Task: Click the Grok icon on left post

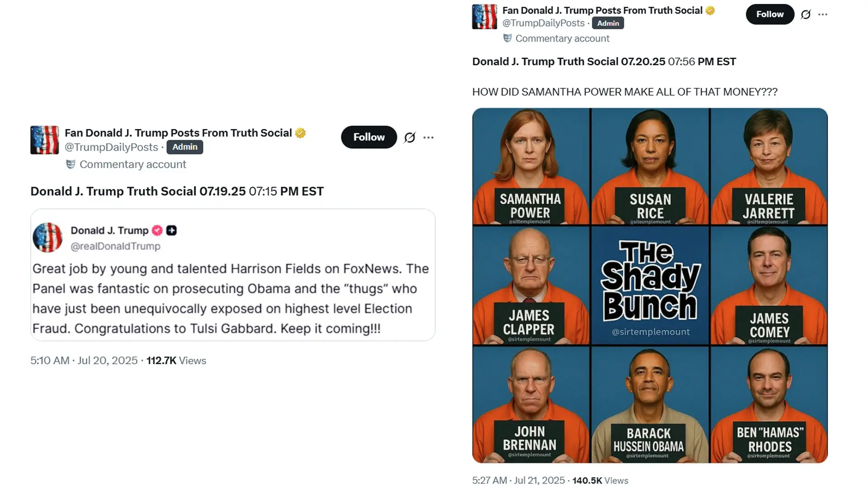Action: [410, 137]
